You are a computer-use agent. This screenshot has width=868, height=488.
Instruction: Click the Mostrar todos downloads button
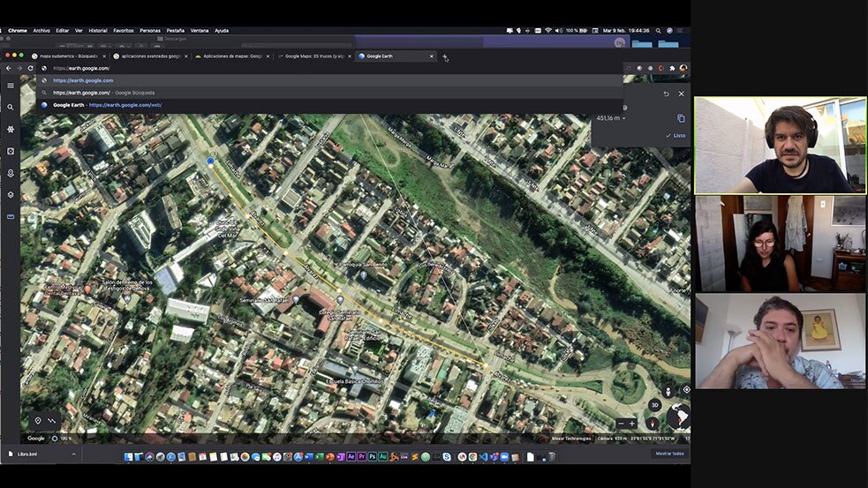(x=669, y=454)
